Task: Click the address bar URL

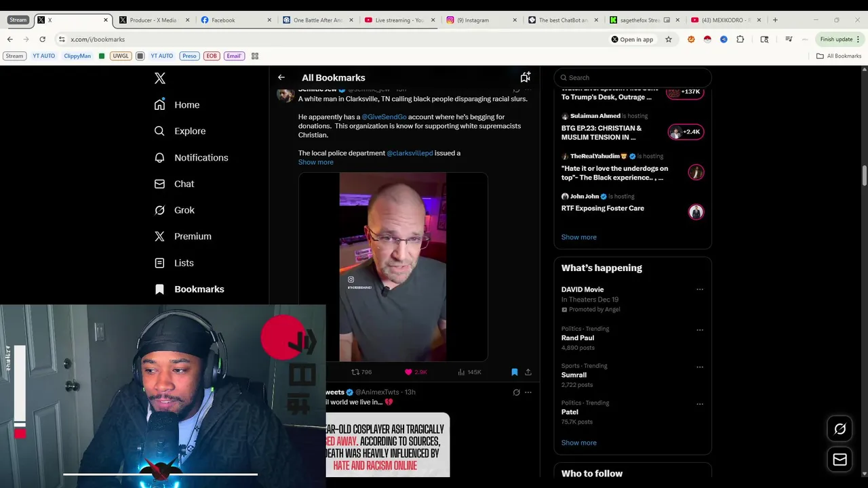Action: click(x=98, y=39)
